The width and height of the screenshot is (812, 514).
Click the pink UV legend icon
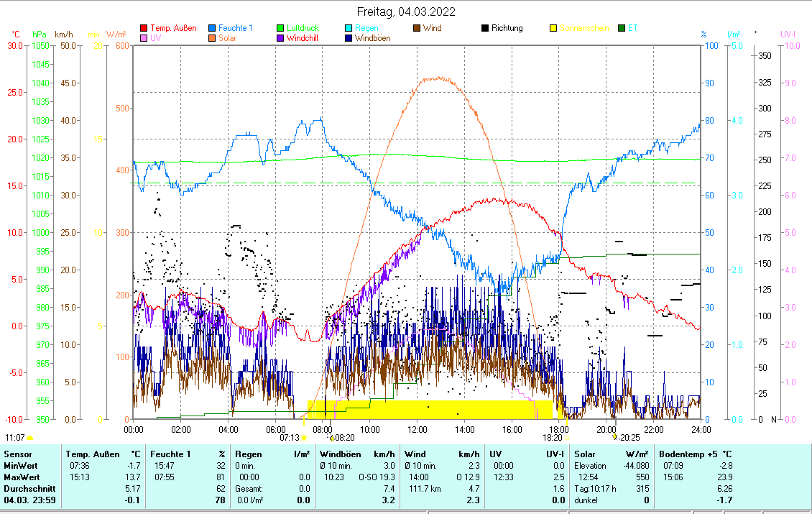(144, 38)
